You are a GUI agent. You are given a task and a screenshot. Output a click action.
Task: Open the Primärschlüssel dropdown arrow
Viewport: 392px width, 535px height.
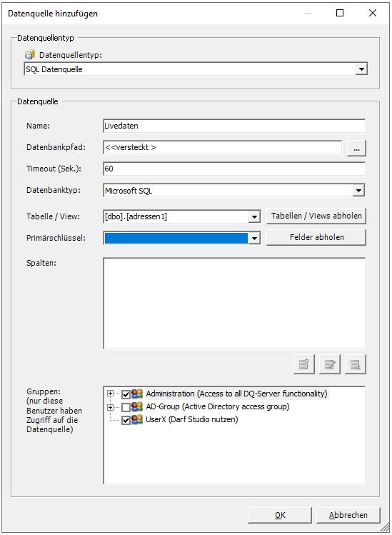coord(254,238)
